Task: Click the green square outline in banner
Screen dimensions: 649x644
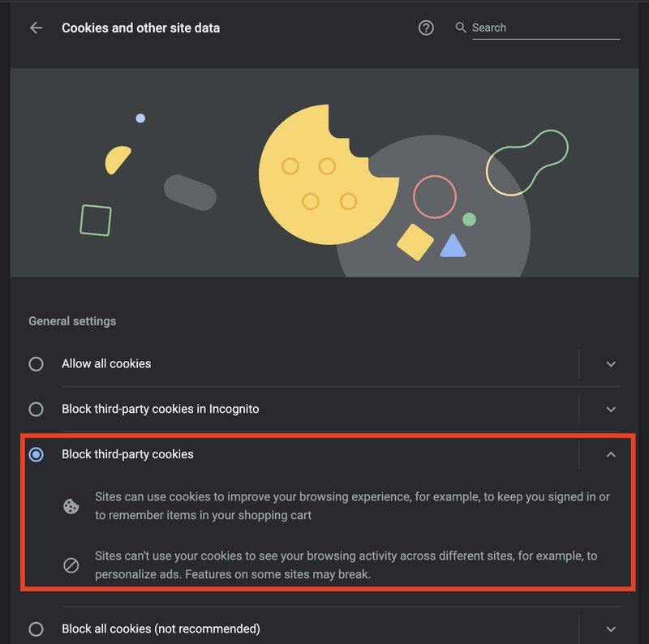Action: click(x=96, y=220)
